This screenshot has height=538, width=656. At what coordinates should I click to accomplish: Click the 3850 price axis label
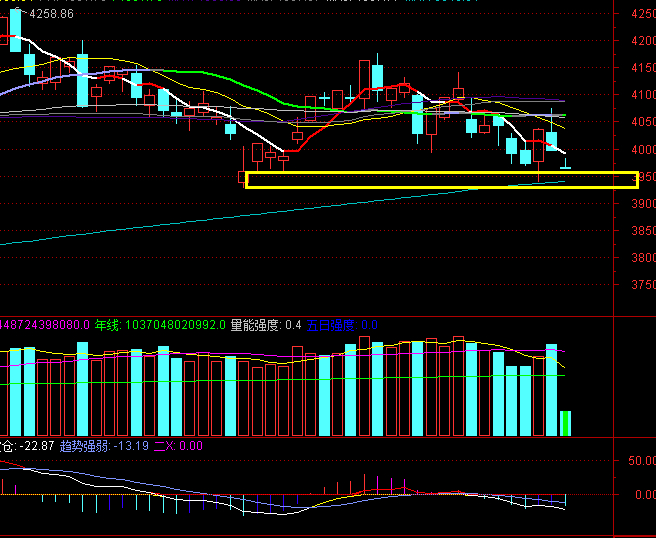[x=643, y=231]
